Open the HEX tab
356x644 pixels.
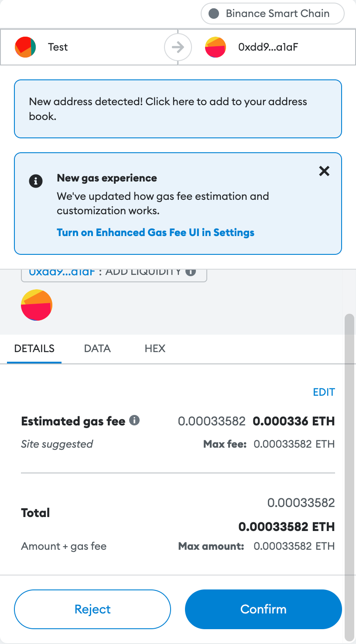[155, 349]
